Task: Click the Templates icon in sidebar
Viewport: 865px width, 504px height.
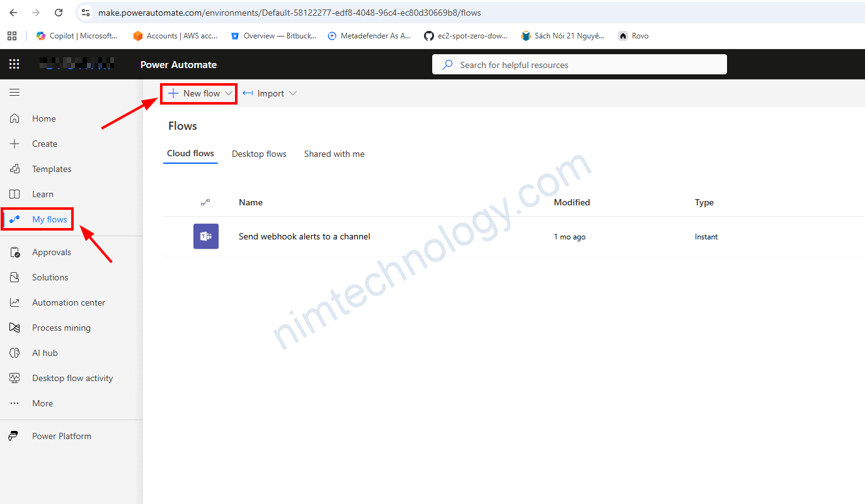Action: coord(14,169)
